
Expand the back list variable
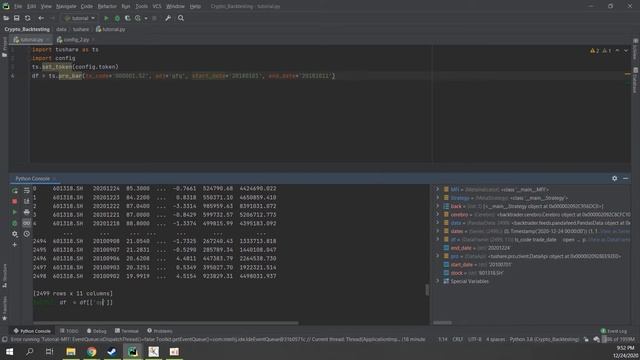[x=438, y=206]
